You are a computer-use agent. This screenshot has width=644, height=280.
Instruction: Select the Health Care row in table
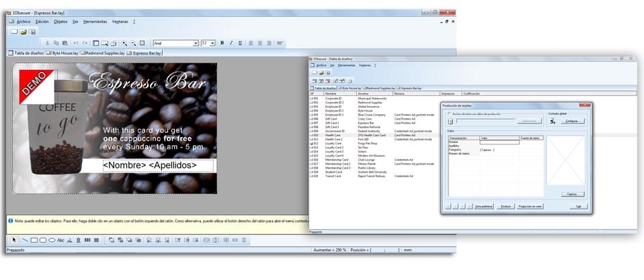pyautogui.click(x=334, y=135)
